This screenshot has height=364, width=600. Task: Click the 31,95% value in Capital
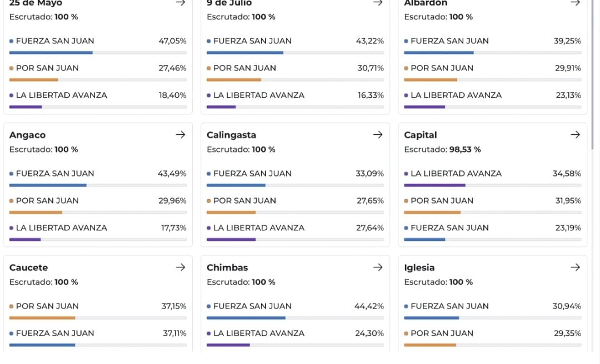tap(568, 201)
